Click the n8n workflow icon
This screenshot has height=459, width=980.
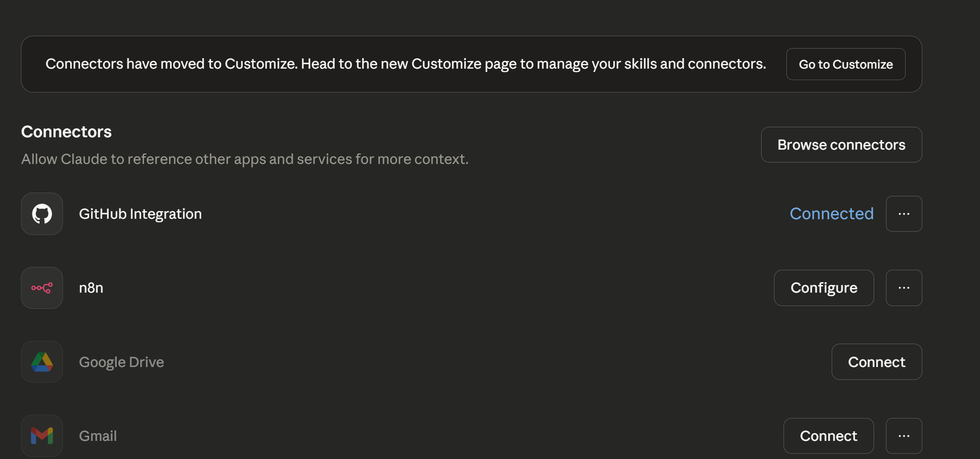coord(42,288)
